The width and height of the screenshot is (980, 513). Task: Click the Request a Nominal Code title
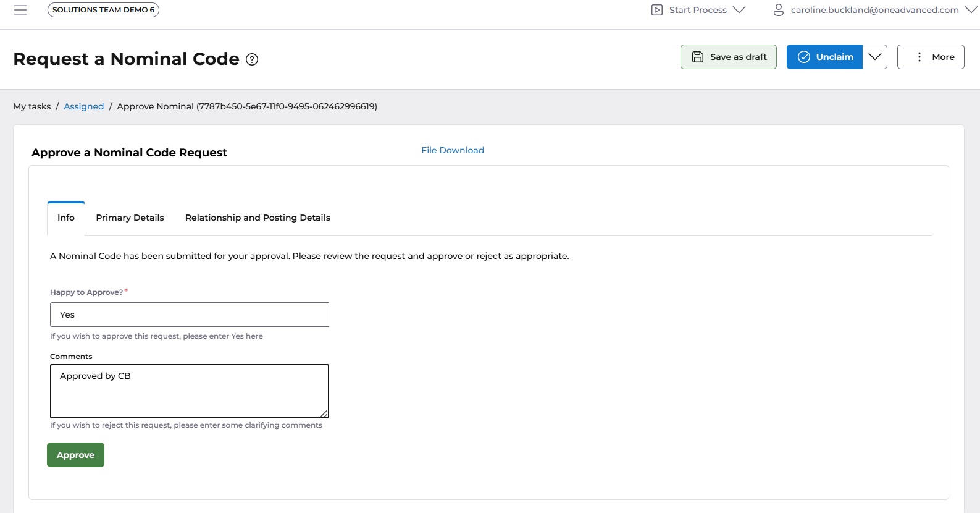pos(126,59)
